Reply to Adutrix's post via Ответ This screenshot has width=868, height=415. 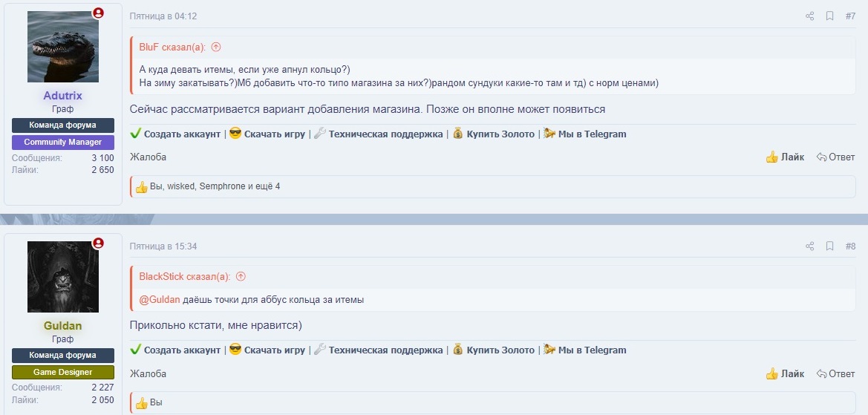pos(835,157)
